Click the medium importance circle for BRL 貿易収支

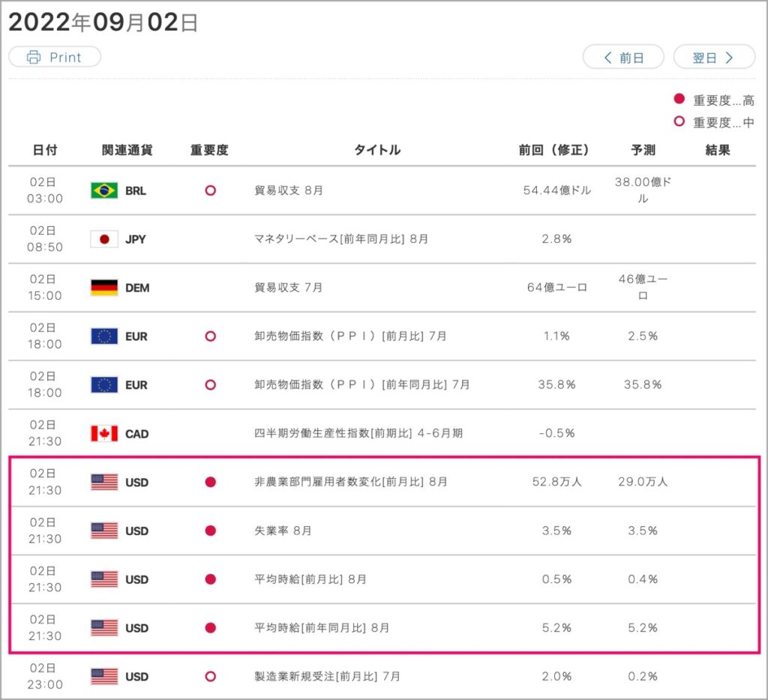click(211, 190)
